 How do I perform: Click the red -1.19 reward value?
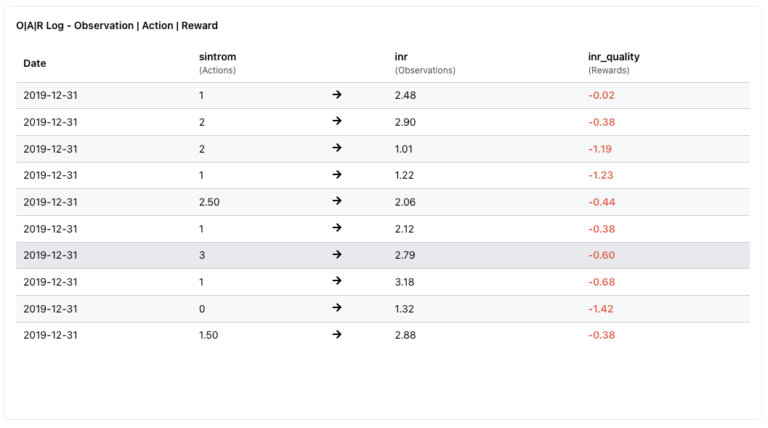click(x=600, y=149)
